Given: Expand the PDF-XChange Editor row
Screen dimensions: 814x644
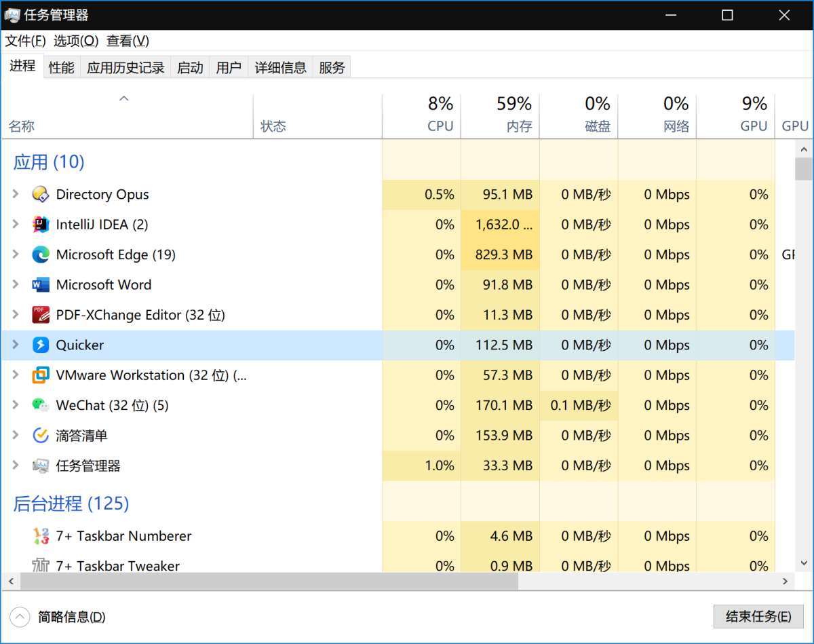Looking at the screenshot, I should tap(16, 315).
